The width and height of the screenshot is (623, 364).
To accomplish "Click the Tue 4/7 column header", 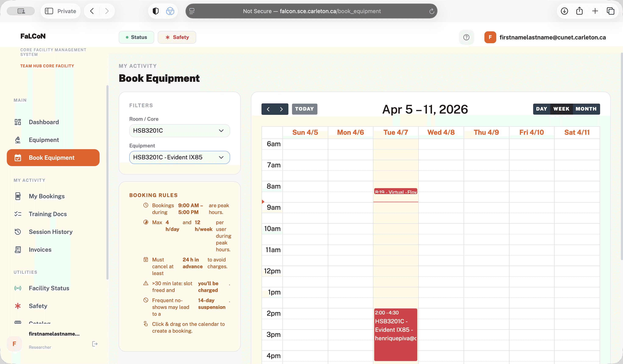I will 396,132.
